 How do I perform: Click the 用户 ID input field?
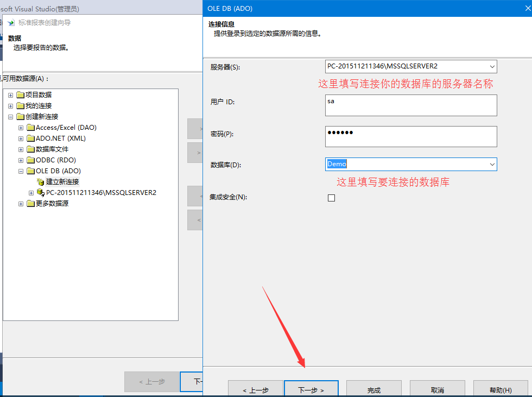(x=411, y=105)
